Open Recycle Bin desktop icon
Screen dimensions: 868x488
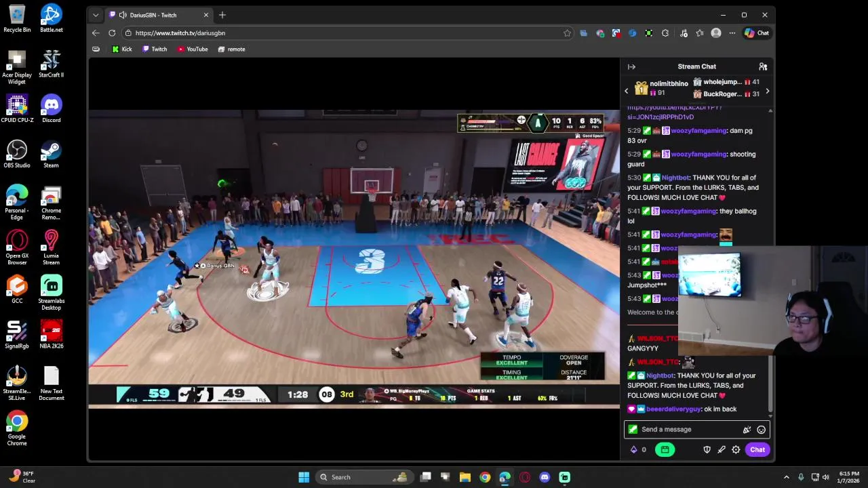point(17,18)
